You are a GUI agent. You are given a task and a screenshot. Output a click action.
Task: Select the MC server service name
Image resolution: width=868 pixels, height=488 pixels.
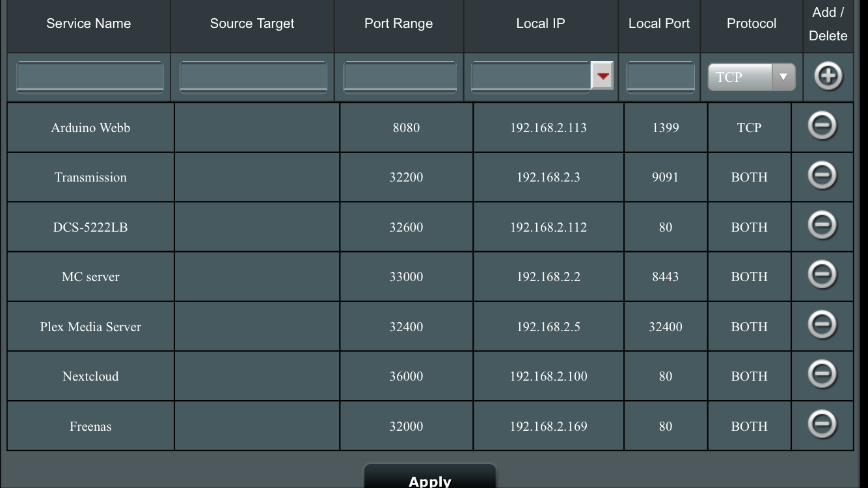[x=90, y=277]
